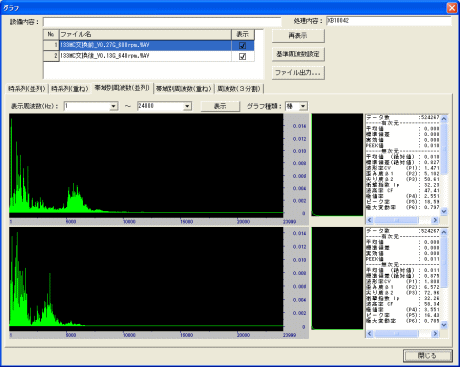Switch to the 時系列(重ね) tab
The height and width of the screenshot is (367, 460).
(x=70, y=89)
